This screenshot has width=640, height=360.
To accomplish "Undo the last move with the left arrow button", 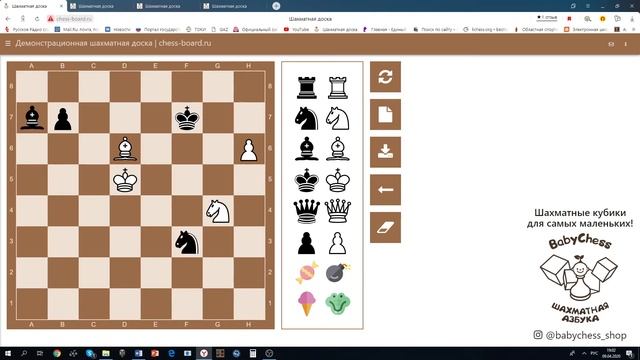I will click(385, 190).
